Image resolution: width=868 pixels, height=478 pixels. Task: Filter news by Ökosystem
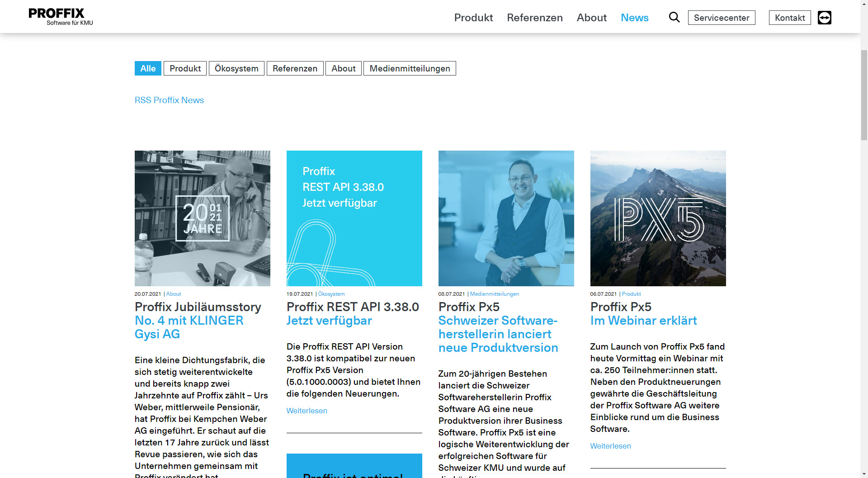click(x=236, y=68)
